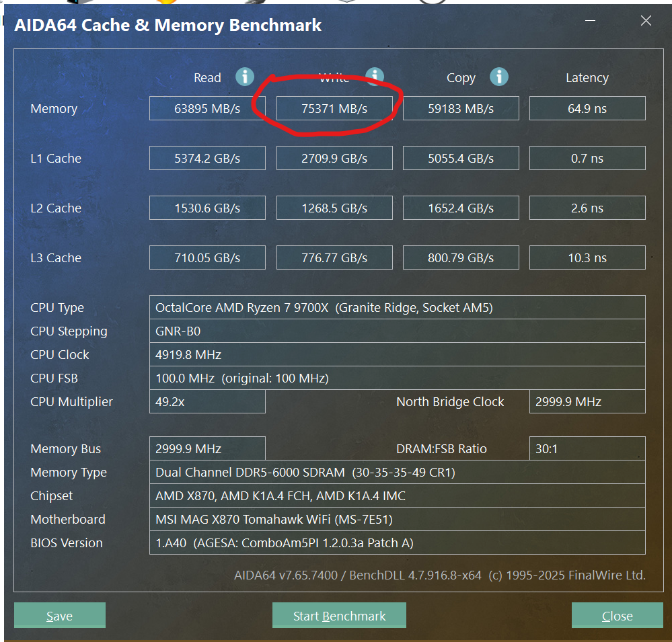Click North Bridge Clock value 2999.9 MHz
672x642 pixels.
[x=587, y=401]
